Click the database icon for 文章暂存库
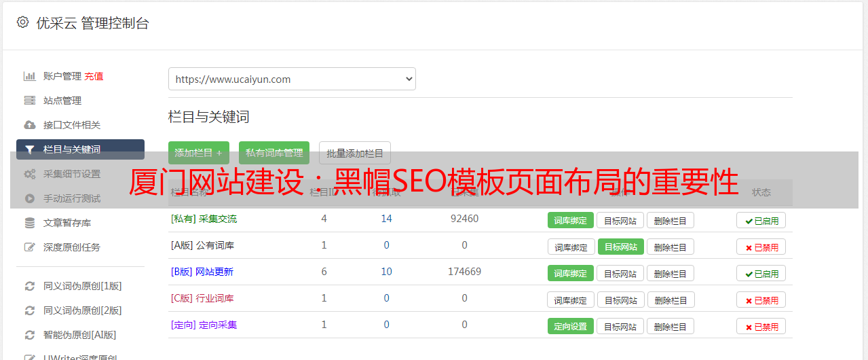 point(29,223)
